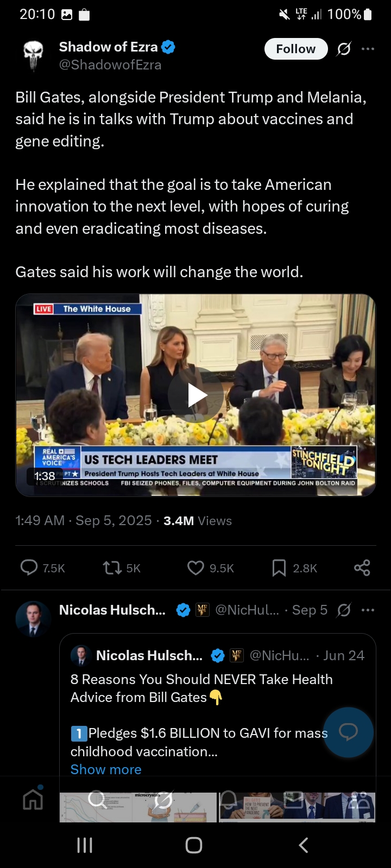Open the 3.4M Views count details

[x=198, y=521]
